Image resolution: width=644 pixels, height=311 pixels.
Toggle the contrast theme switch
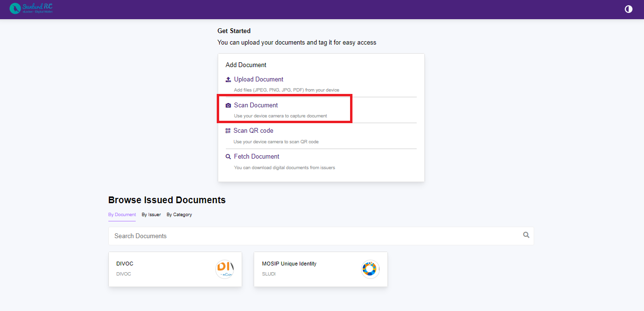[x=628, y=9]
